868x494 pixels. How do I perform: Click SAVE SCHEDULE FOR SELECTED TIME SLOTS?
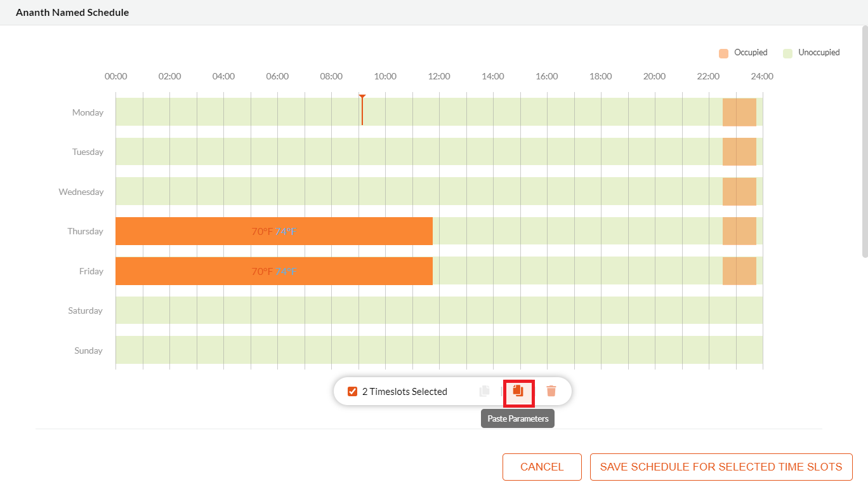(721, 467)
